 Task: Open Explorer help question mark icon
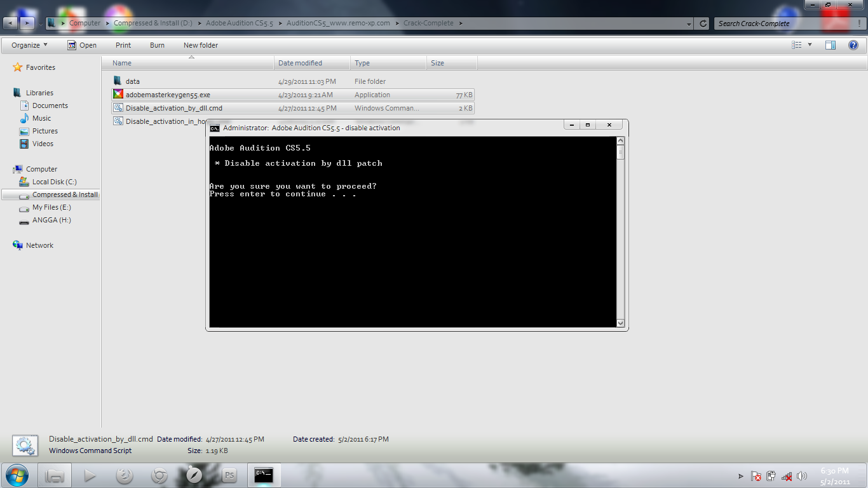click(x=853, y=45)
